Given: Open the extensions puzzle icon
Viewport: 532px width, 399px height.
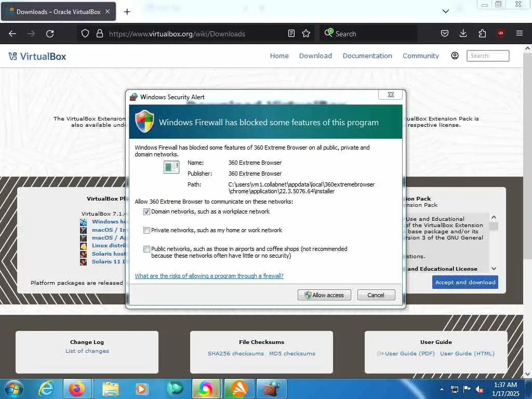Looking at the screenshot, I should 482,34.
